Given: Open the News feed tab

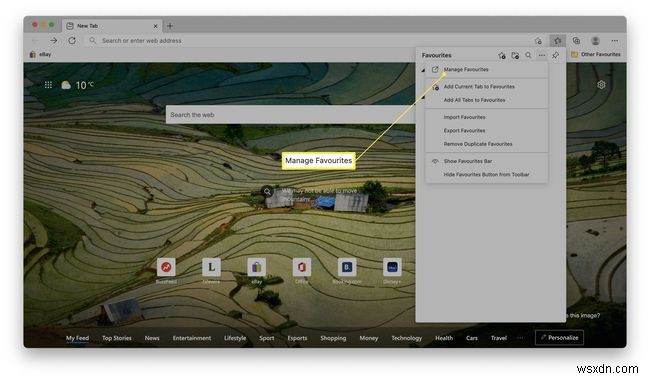Looking at the screenshot, I should tap(152, 338).
